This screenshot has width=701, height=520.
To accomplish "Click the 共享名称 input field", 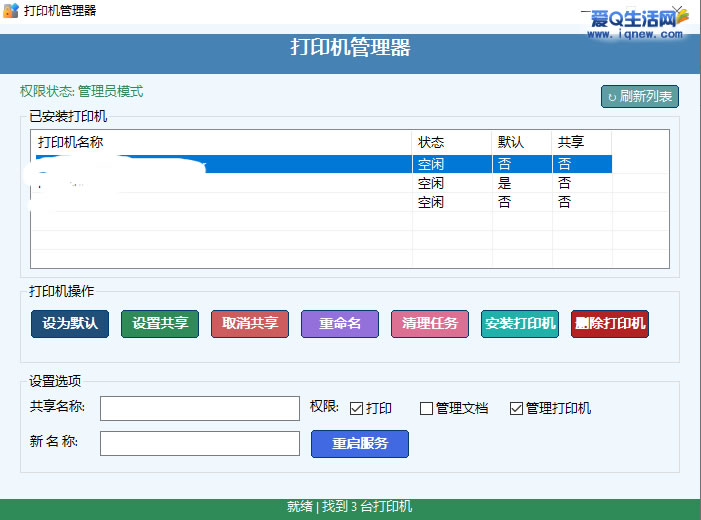I will tap(200, 408).
